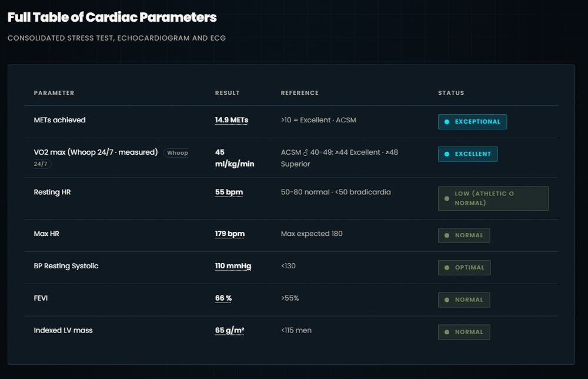Click the 110 mmHg result value
The width and height of the screenshot is (588, 379).
233,266
